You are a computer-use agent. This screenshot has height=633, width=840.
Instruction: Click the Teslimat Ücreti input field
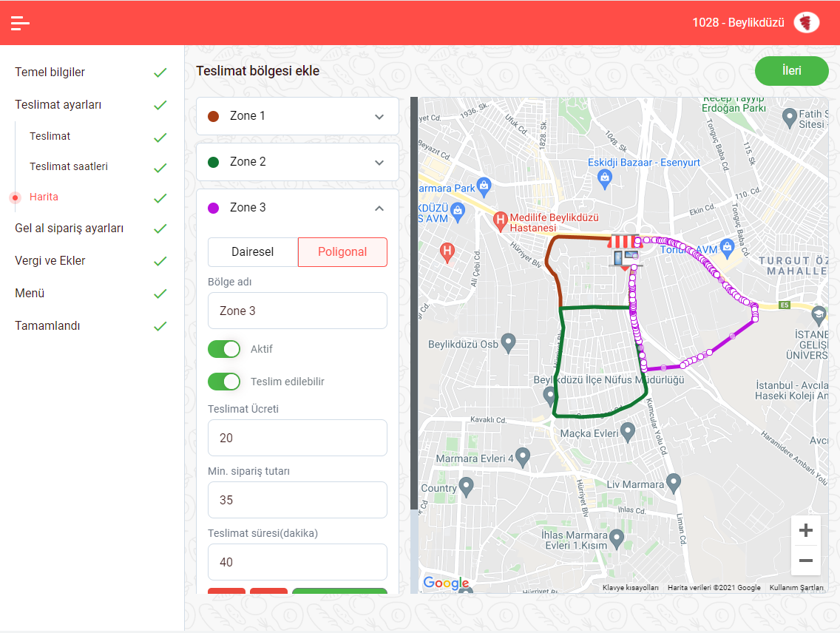pyautogui.click(x=297, y=438)
